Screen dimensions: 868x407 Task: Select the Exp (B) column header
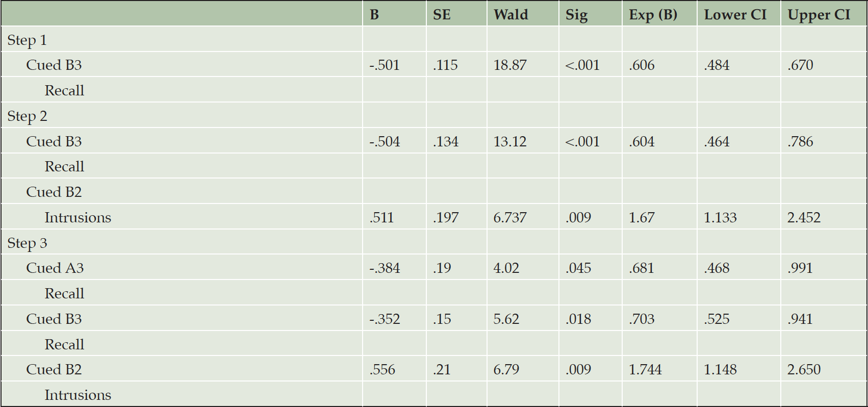(653, 15)
